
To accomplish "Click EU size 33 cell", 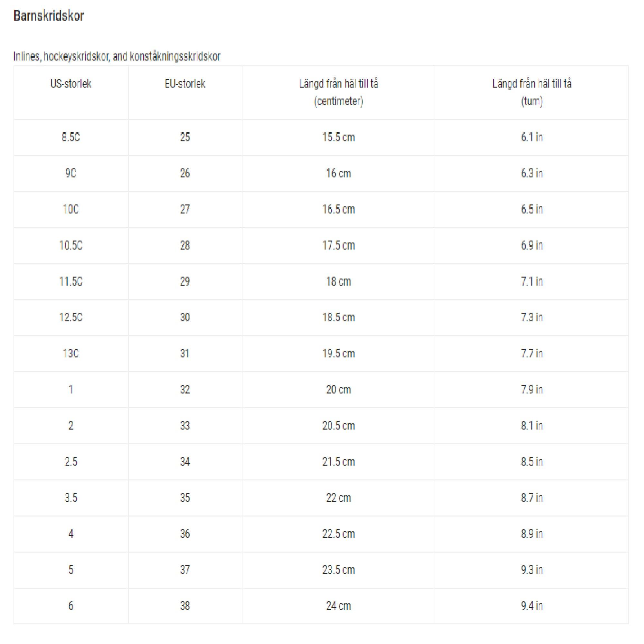I will point(185,425).
